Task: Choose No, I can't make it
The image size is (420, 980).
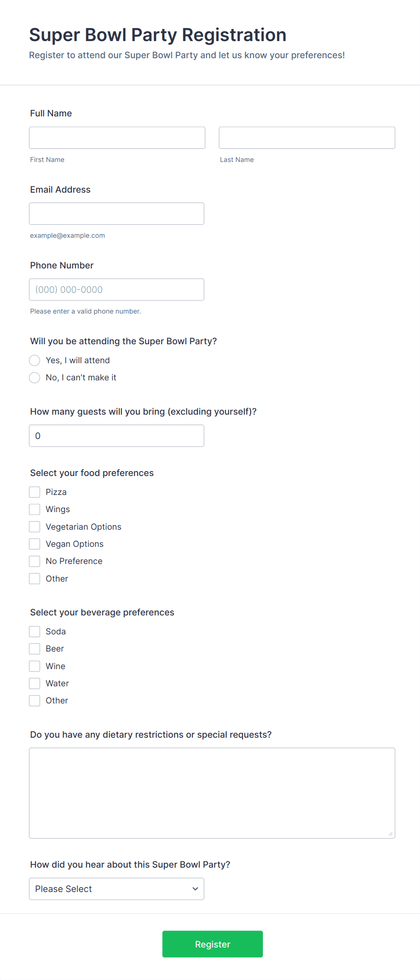Action: [x=34, y=377]
